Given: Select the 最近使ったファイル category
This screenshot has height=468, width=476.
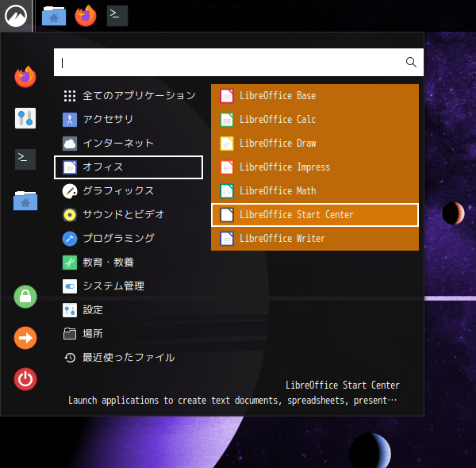Looking at the screenshot, I should [x=129, y=358].
